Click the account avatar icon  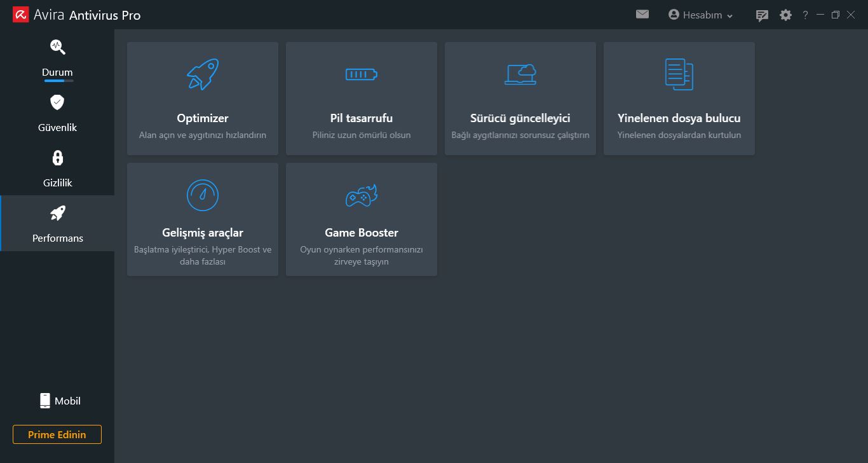pyautogui.click(x=674, y=14)
